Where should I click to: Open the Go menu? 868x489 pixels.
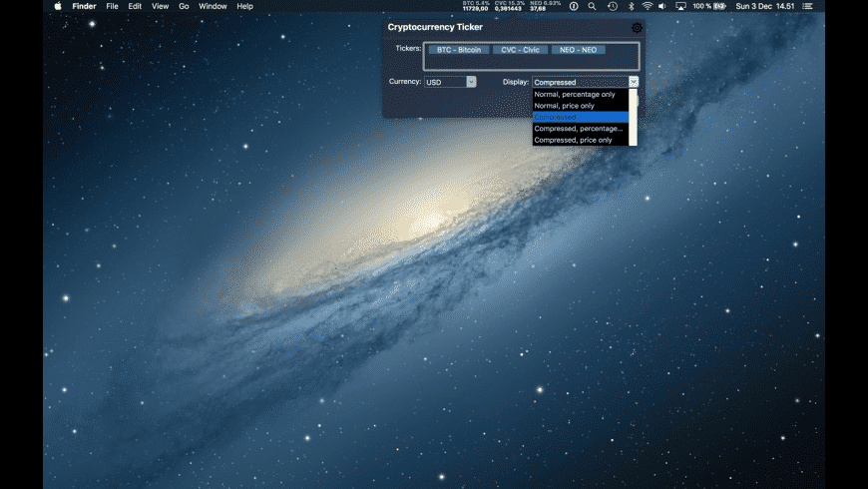tap(184, 6)
